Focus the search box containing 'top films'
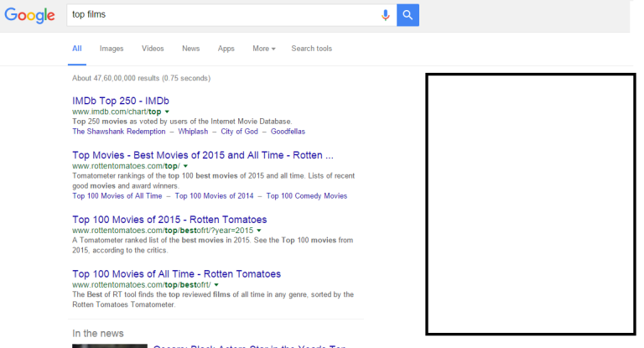644x348 pixels. pyautogui.click(x=231, y=15)
